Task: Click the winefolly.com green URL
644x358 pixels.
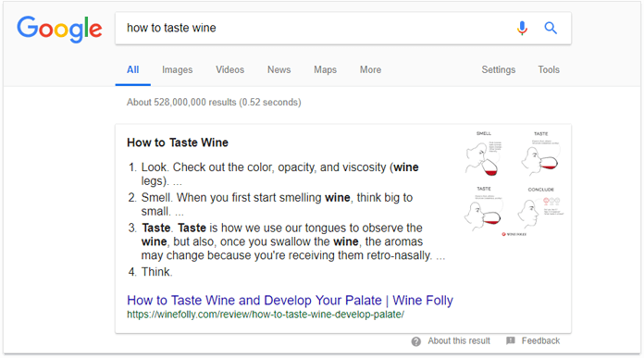Action: tap(266, 315)
